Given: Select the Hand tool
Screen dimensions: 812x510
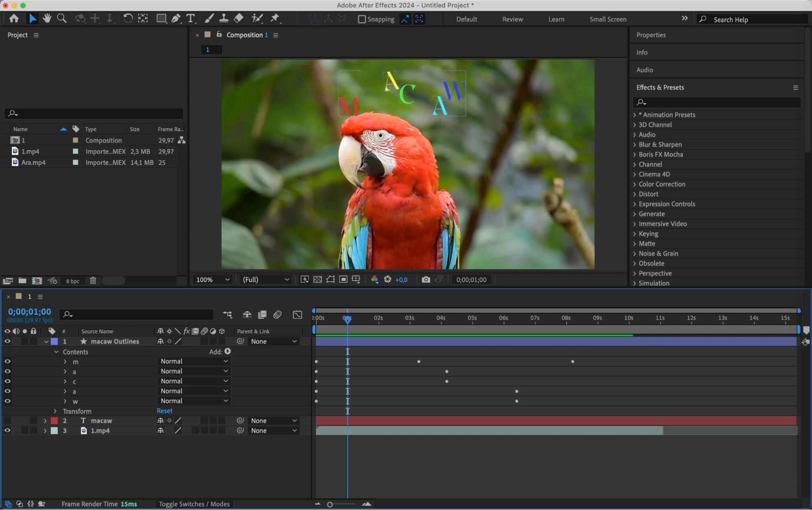Looking at the screenshot, I should pos(47,18).
